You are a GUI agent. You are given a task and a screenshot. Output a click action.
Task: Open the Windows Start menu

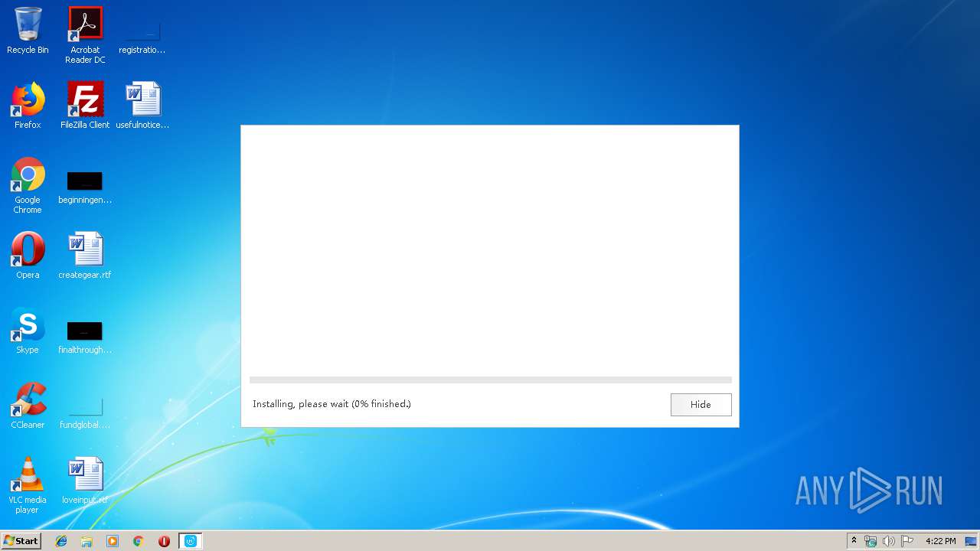pyautogui.click(x=21, y=541)
